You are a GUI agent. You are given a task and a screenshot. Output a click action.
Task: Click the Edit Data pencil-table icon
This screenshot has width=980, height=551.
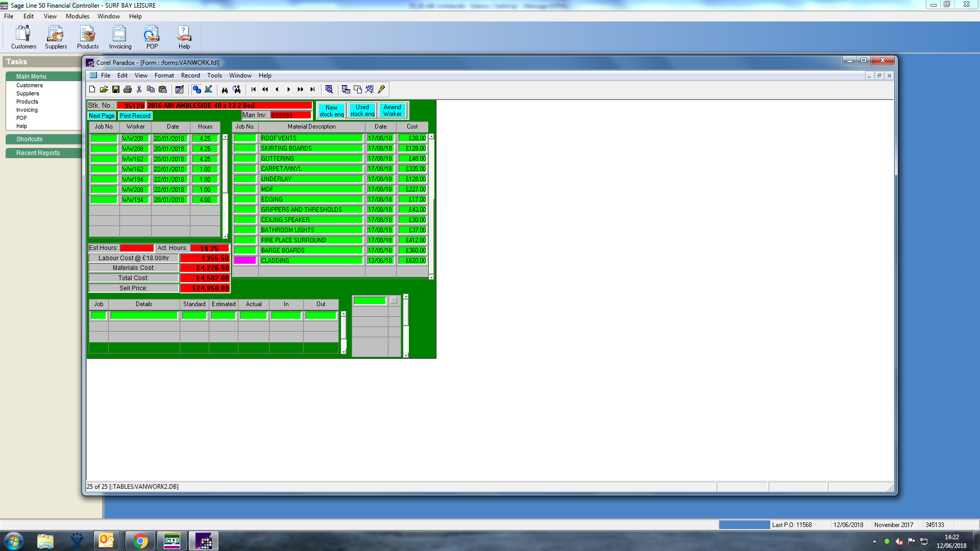pos(180,89)
